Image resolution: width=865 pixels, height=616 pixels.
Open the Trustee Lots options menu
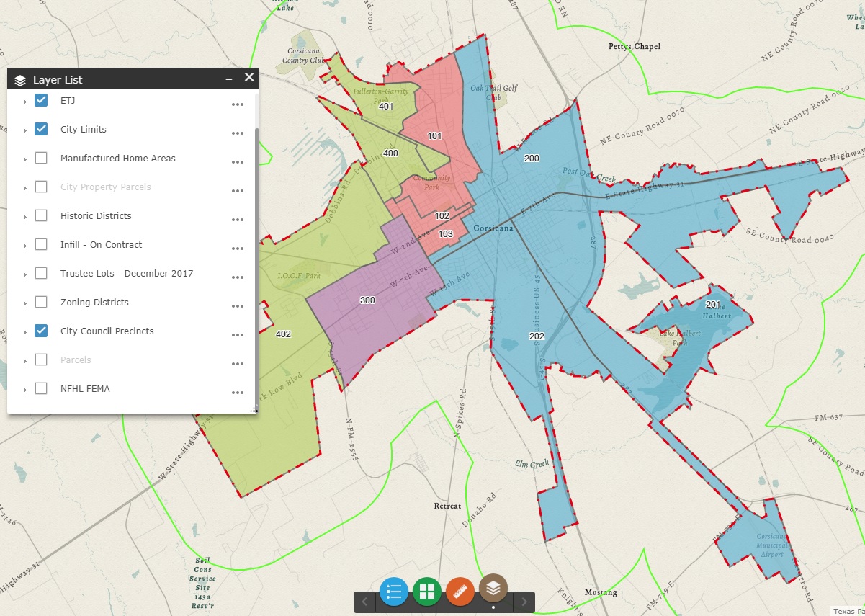tap(238, 277)
